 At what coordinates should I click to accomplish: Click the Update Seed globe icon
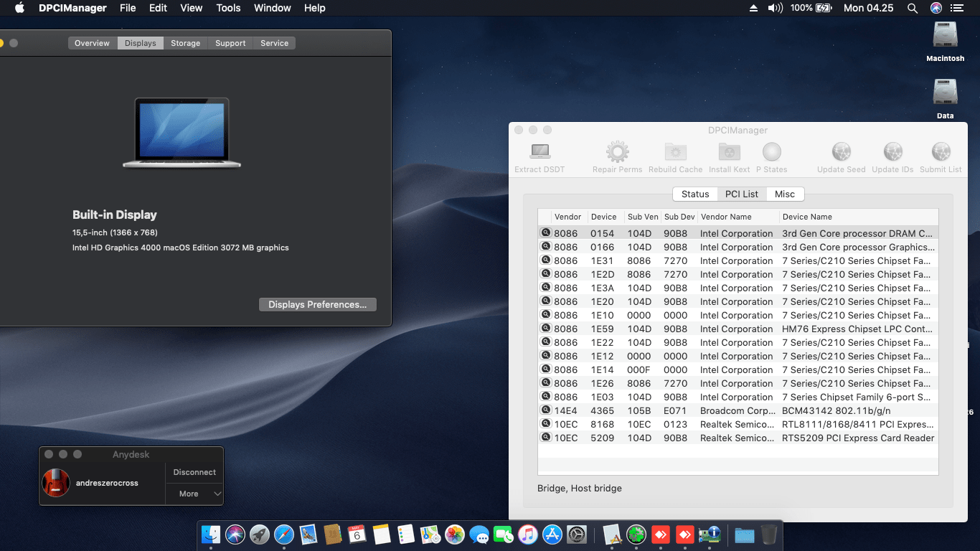tap(841, 152)
